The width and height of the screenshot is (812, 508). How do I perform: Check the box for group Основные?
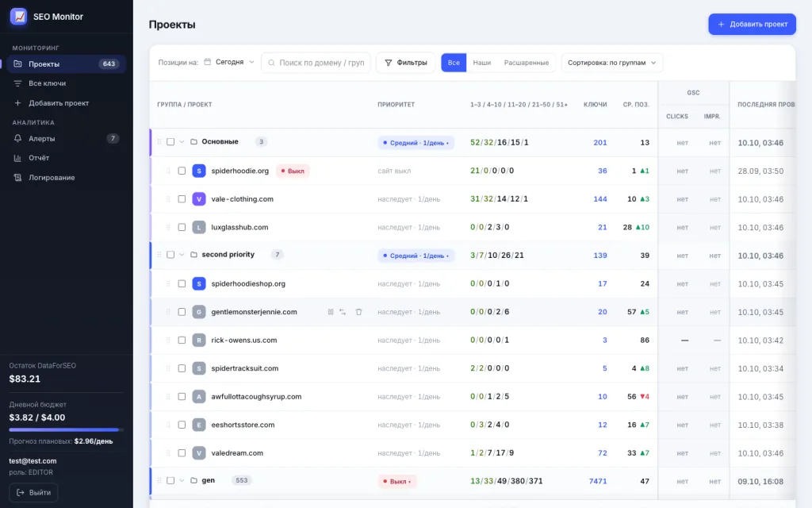[x=170, y=142]
